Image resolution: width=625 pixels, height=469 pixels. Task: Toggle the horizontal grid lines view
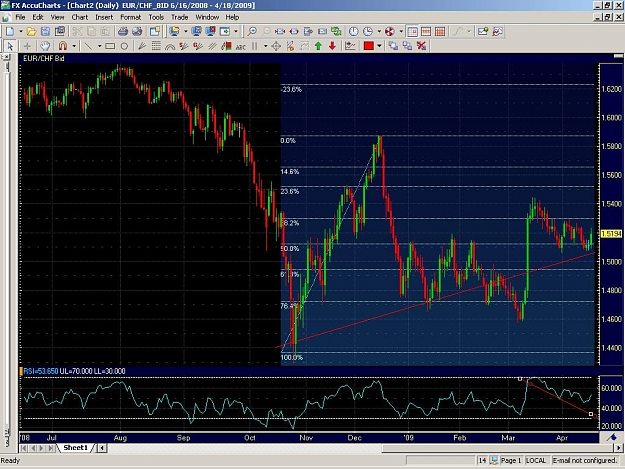pyautogui.click(x=426, y=31)
